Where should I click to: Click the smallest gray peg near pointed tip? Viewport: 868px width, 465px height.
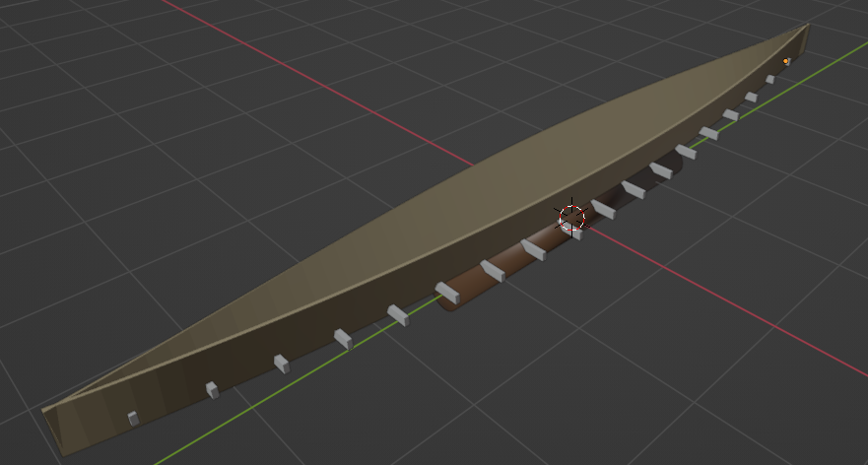pos(770,80)
